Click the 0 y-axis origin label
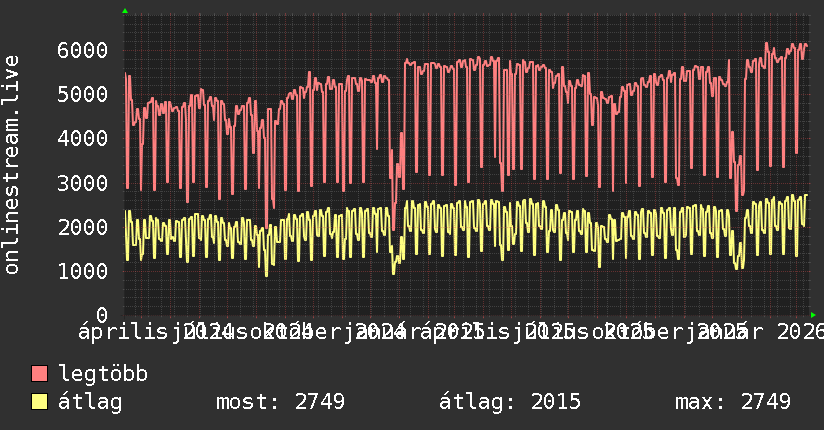This screenshot has height=430, width=824. (102, 315)
